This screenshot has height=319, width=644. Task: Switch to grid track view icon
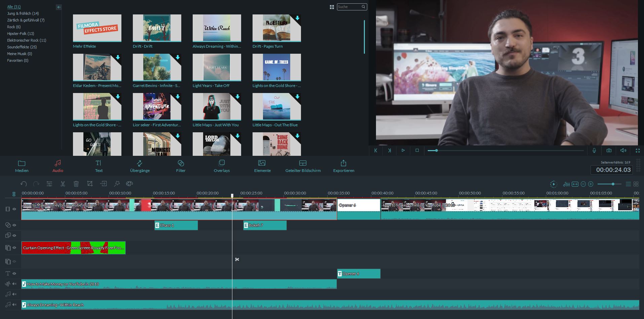(x=636, y=184)
